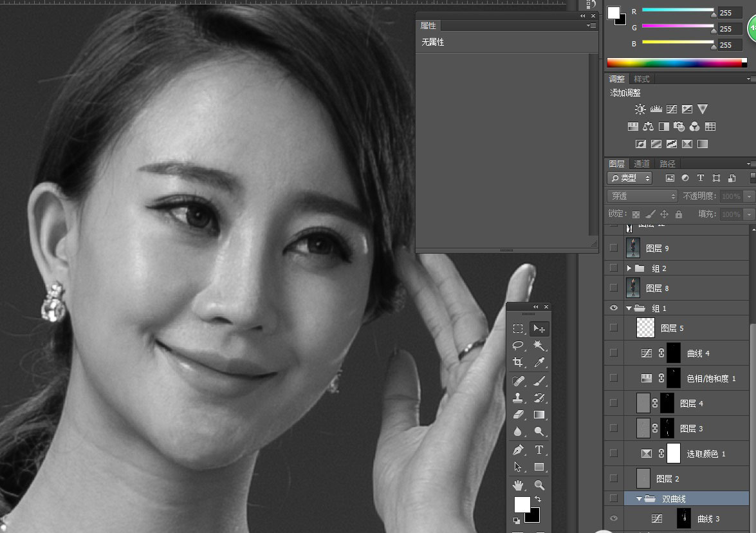Open the 类型 layer filter dropdown
Screen dimensions: 756x533
point(629,178)
